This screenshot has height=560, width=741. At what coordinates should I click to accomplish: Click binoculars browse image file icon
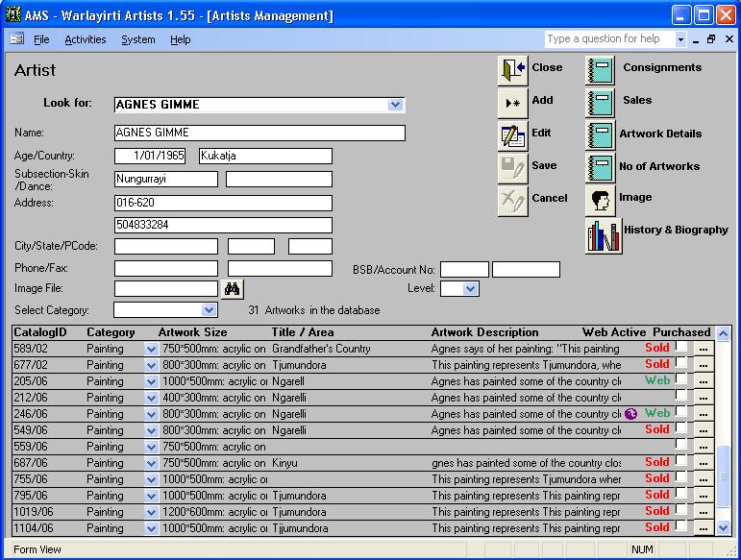[x=232, y=289]
